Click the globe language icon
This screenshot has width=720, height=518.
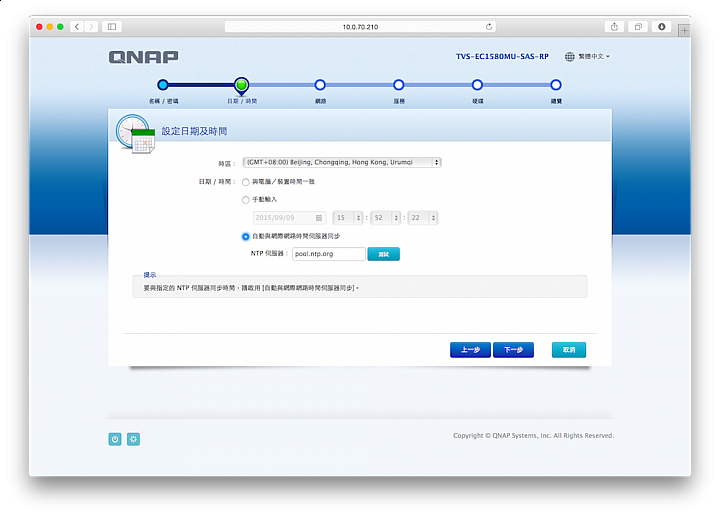click(569, 56)
